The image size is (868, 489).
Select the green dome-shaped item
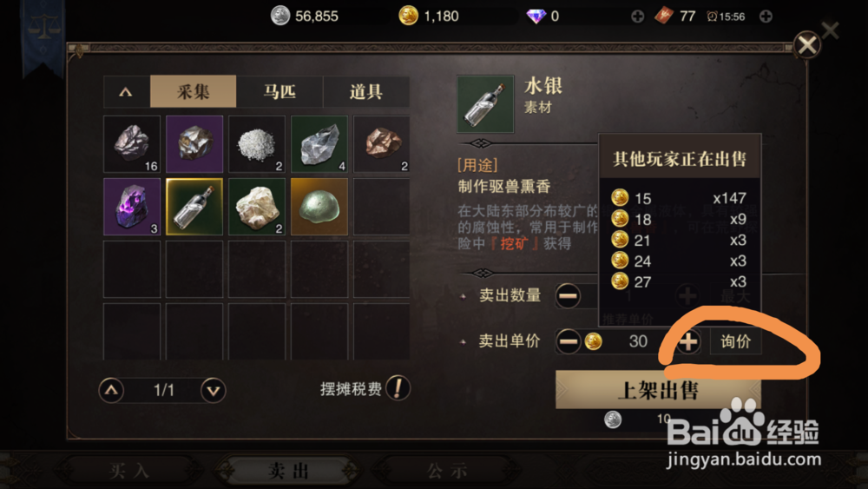tap(319, 207)
